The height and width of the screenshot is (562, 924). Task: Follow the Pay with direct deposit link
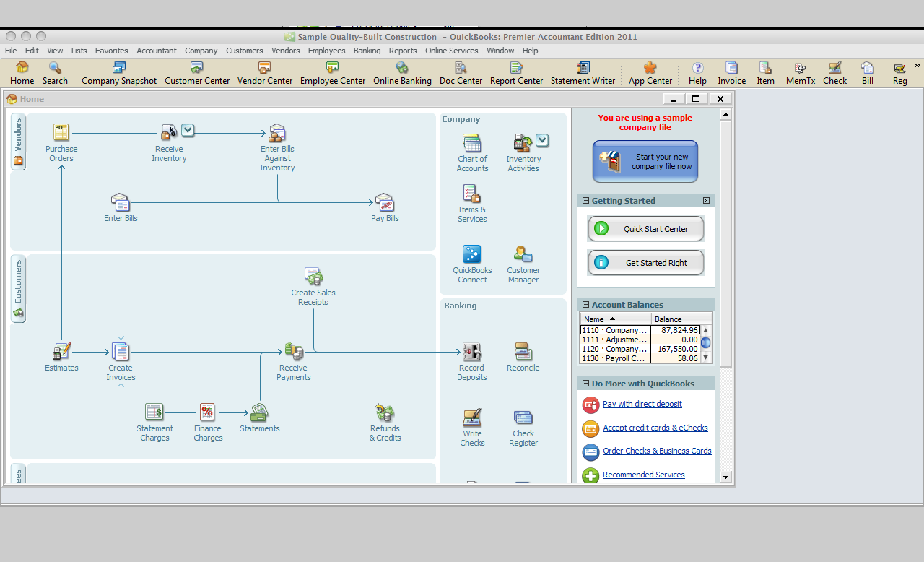pyautogui.click(x=642, y=404)
